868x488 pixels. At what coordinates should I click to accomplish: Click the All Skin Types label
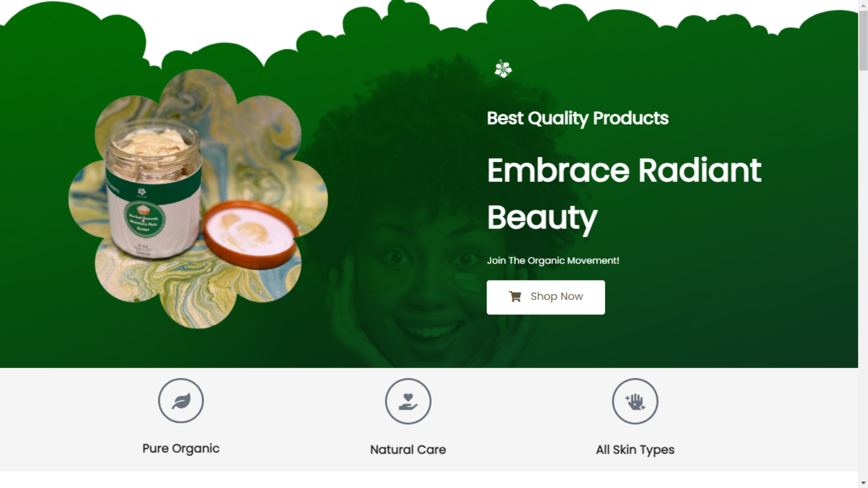635,450
